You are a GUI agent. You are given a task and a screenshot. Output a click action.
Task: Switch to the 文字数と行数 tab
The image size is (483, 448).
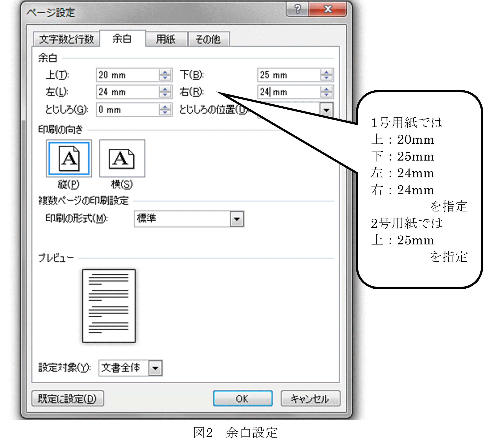[x=66, y=39]
